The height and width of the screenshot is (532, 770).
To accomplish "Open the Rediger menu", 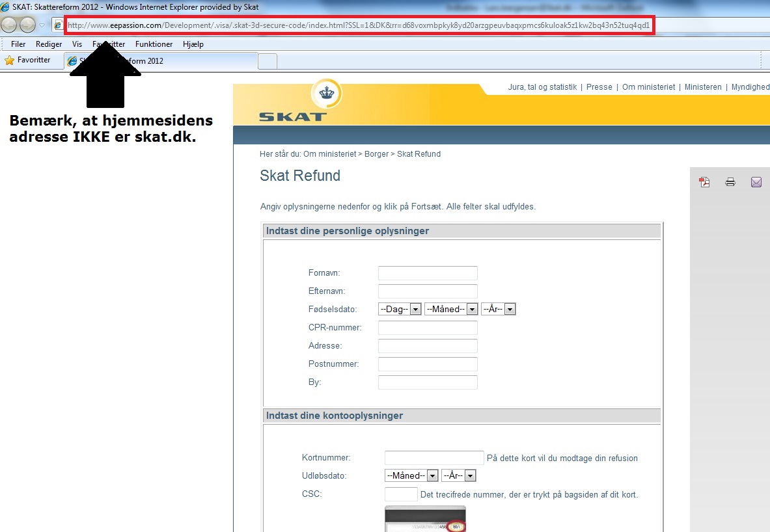I will (x=49, y=44).
